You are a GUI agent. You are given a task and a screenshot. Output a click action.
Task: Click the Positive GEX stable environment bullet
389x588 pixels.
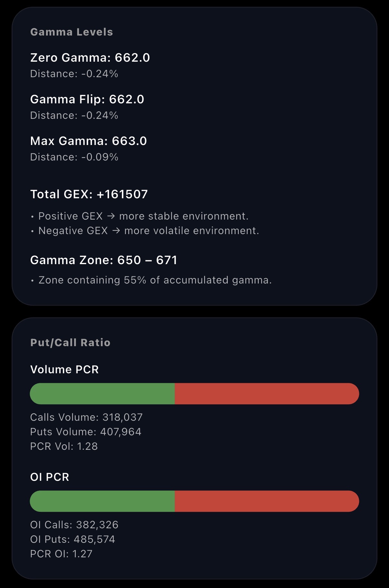click(143, 216)
